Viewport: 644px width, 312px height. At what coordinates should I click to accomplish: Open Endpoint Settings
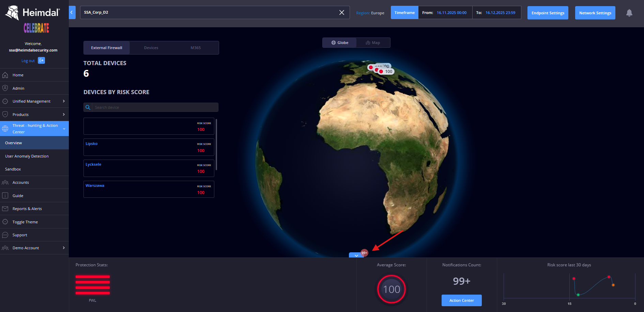click(548, 13)
